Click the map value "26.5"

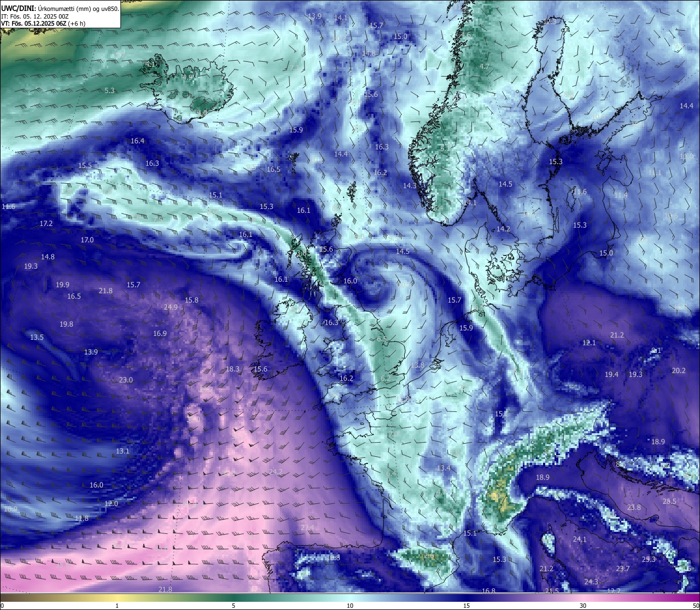[670, 501]
